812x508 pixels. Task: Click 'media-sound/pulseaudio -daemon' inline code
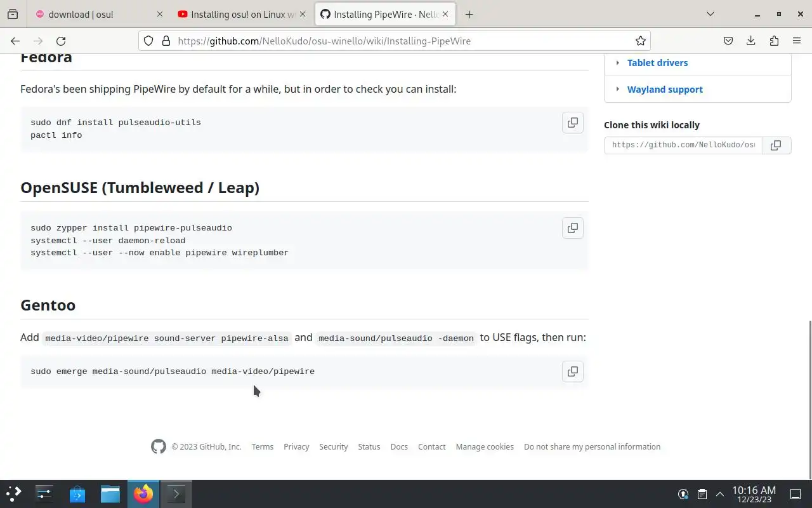pyautogui.click(x=396, y=338)
